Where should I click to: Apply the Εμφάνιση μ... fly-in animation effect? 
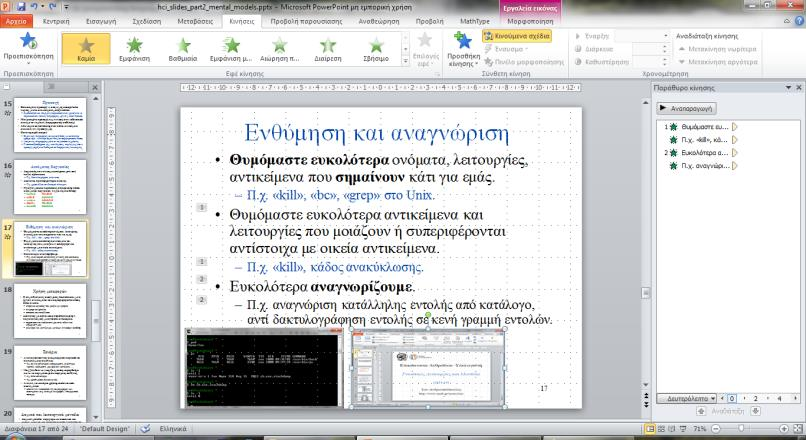click(231, 49)
